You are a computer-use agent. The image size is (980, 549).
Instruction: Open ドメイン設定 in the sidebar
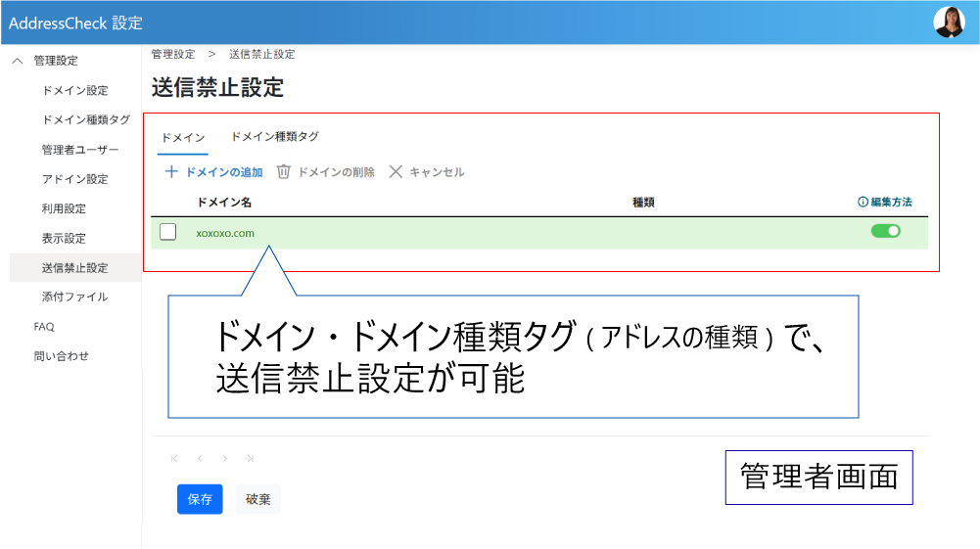click(75, 91)
